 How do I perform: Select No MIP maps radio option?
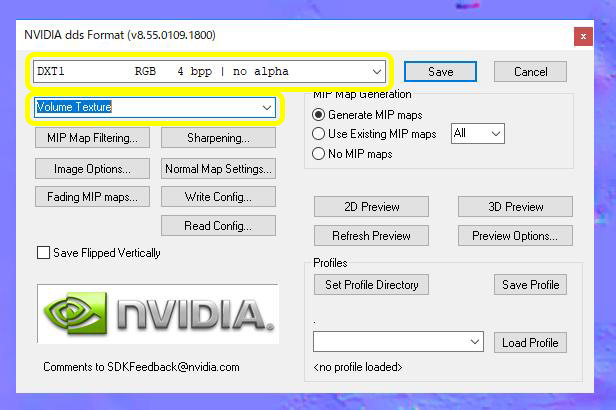pyautogui.click(x=318, y=154)
